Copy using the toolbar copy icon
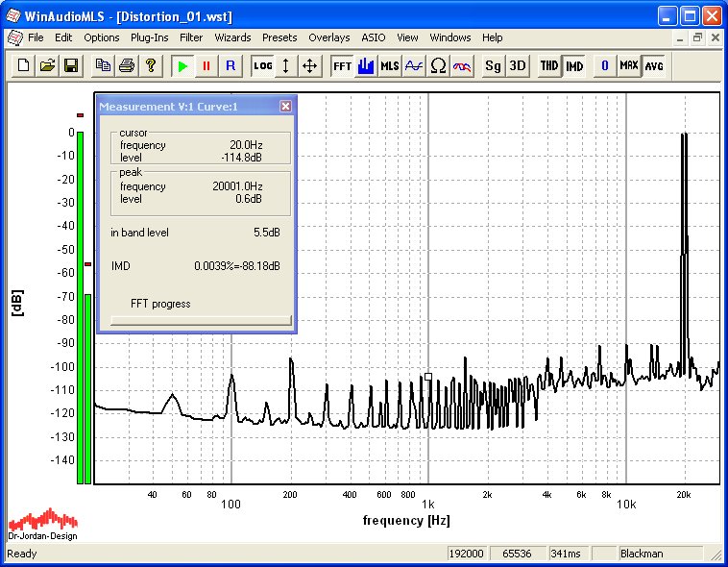This screenshot has height=567, width=728. pyautogui.click(x=103, y=66)
